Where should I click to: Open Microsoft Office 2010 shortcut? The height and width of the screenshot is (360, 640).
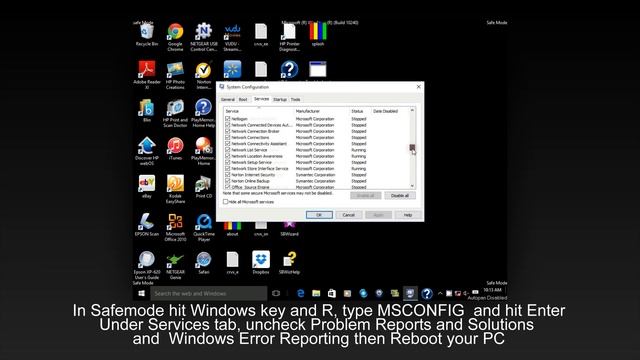175,227
